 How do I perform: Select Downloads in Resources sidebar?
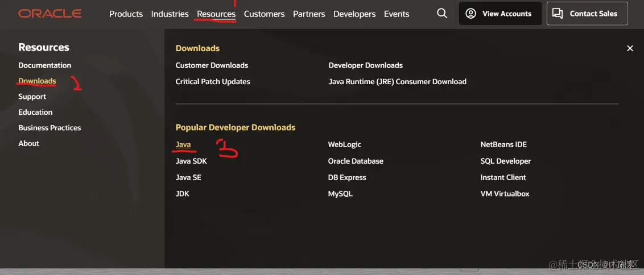37,81
